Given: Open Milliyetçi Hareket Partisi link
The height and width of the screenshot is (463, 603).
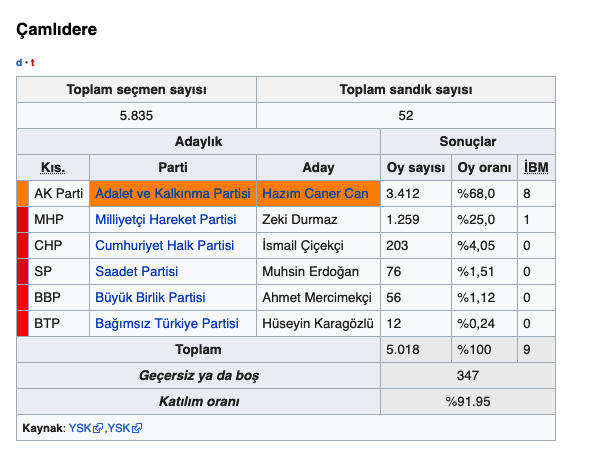Looking at the screenshot, I should (x=166, y=219).
